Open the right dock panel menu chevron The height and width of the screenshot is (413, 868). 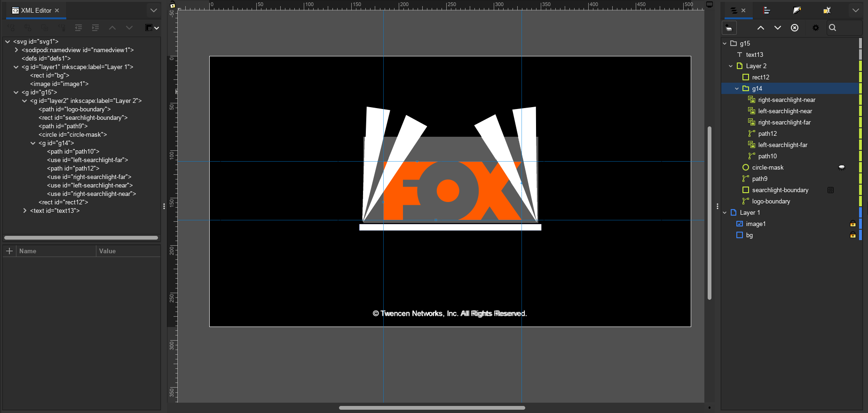tap(856, 10)
